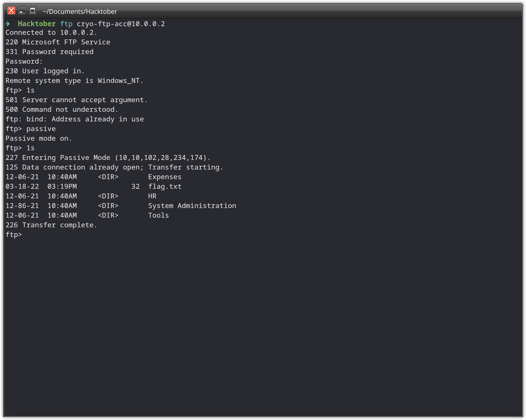Click the flag.txt file name

pos(165,187)
